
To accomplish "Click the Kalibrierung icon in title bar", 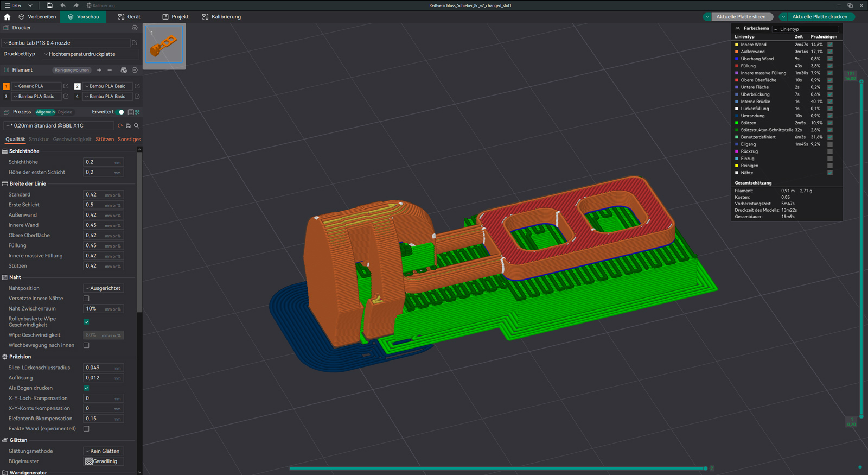I will (89, 5).
